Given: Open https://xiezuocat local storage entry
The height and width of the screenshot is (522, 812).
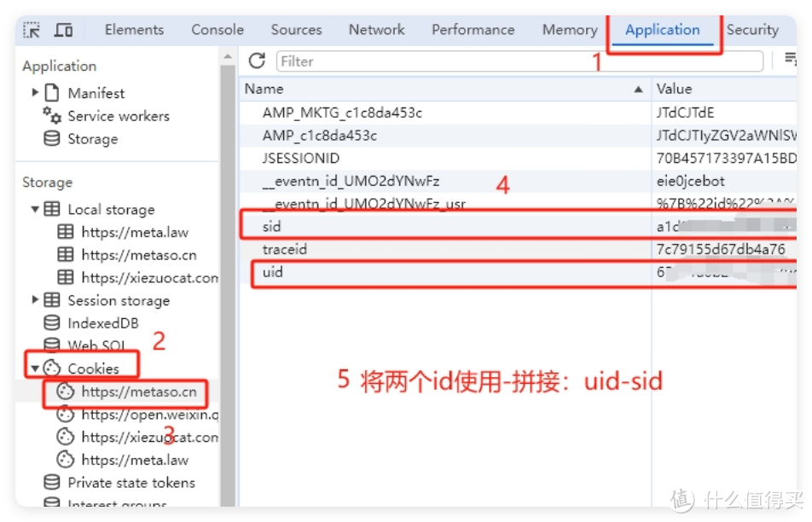Looking at the screenshot, I should [149, 277].
